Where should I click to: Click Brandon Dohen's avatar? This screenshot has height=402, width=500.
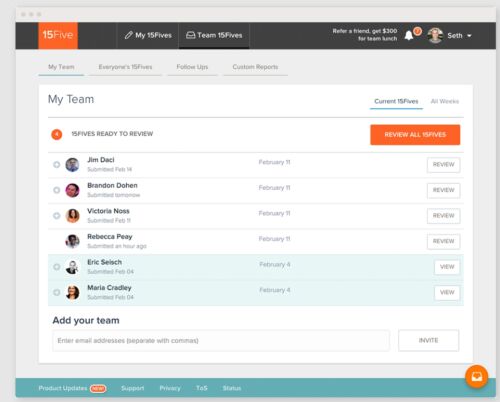coord(72,190)
